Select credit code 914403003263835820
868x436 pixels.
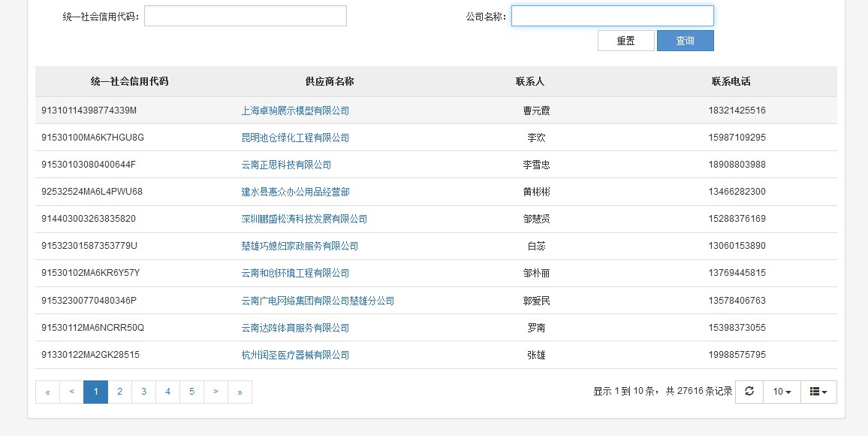pyautogui.click(x=89, y=218)
